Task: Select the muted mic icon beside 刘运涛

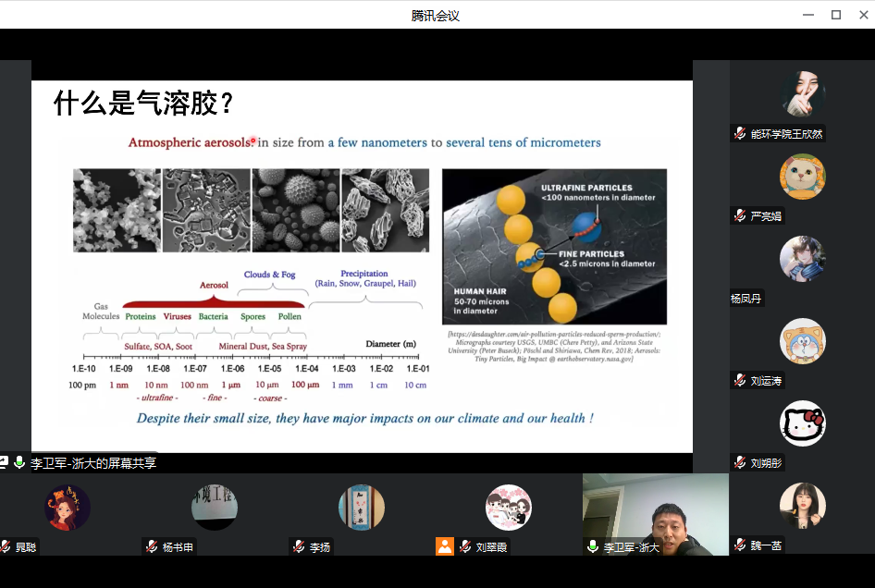Action: tap(740, 381)
